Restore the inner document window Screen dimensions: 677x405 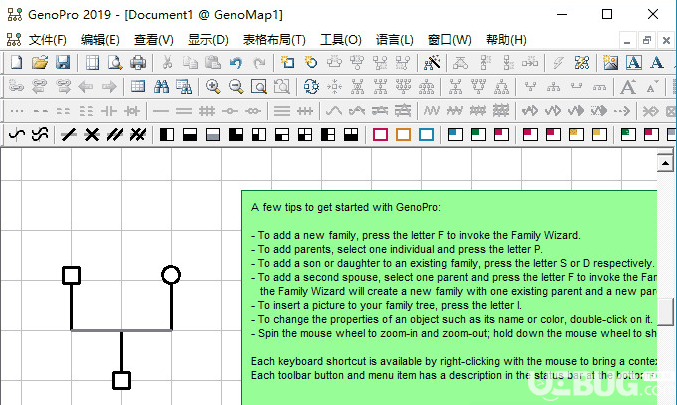click(x=646, y=41)
